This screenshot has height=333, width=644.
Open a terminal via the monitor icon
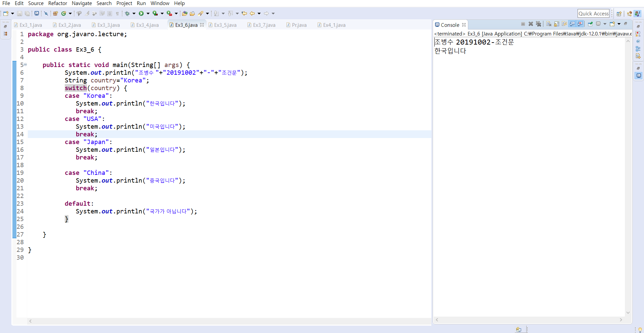coord(37,13)
